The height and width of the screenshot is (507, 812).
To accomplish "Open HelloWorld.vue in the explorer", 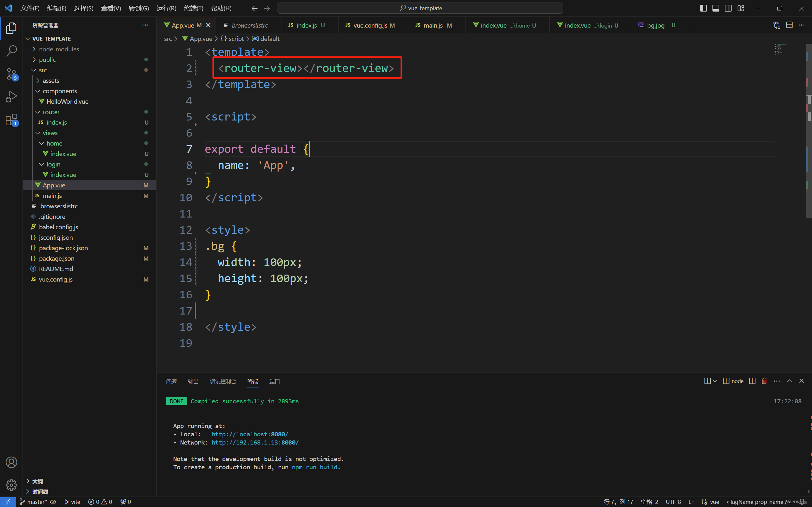I will click(x=89, y=101).
